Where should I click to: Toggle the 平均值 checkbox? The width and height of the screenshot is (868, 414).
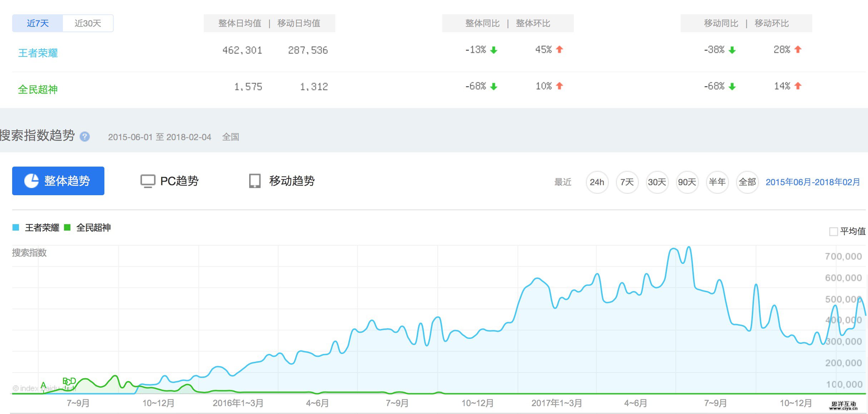point(833,232)
